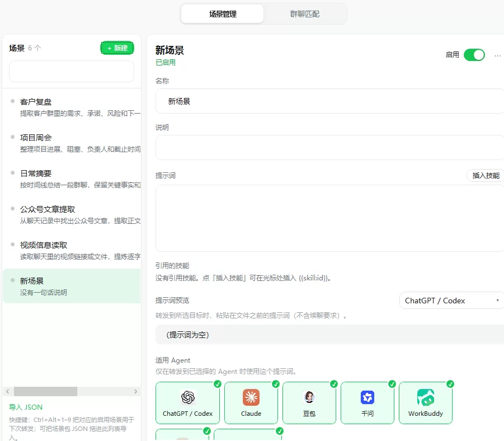This screenshot has width=504, height=441.
Task: Click the 提示词 text area
Action: click(330, 218)
